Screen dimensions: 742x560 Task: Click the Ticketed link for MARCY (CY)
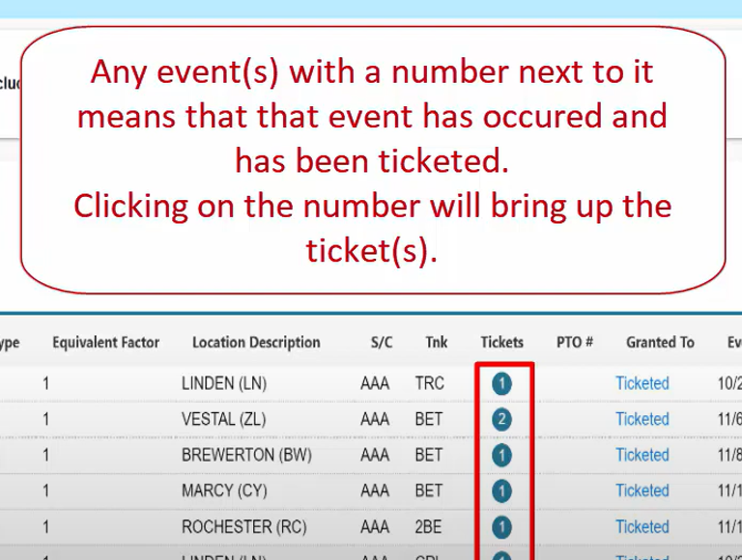[x=642, y=490]
